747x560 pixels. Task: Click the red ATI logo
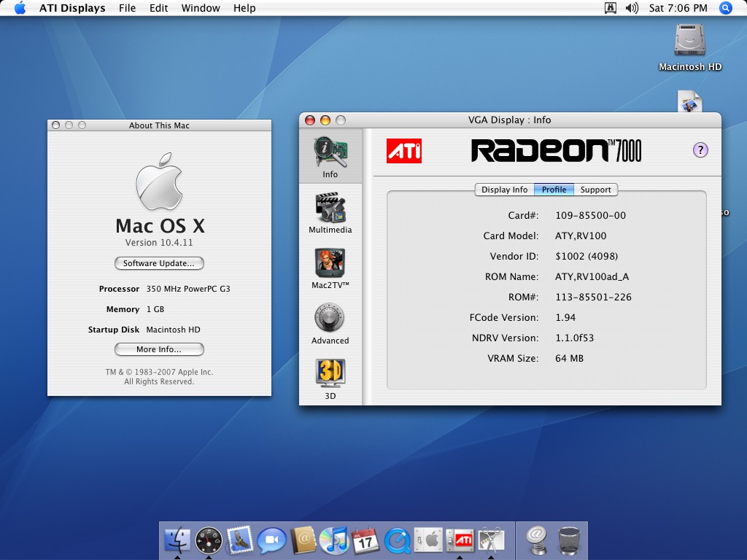[x=404, y=151]
